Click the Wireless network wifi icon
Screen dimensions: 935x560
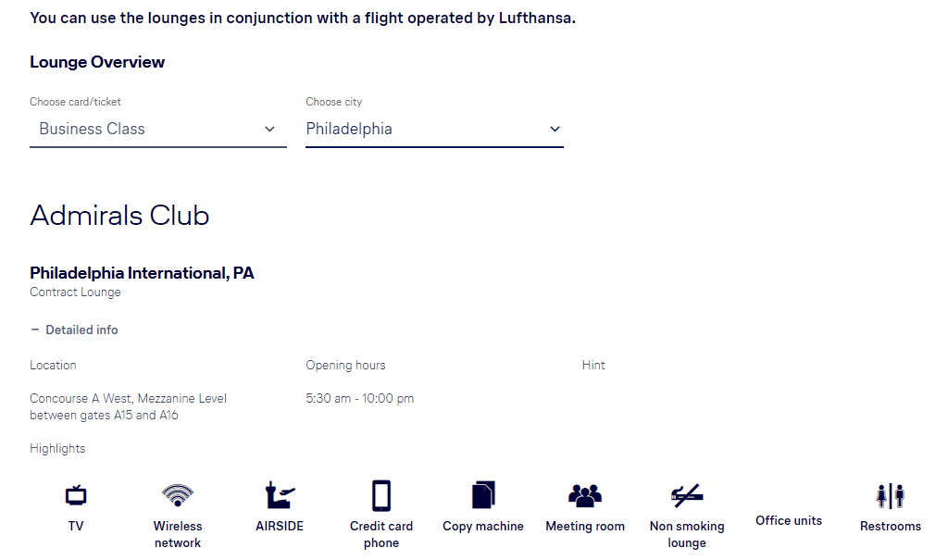[x=178, y=495]
